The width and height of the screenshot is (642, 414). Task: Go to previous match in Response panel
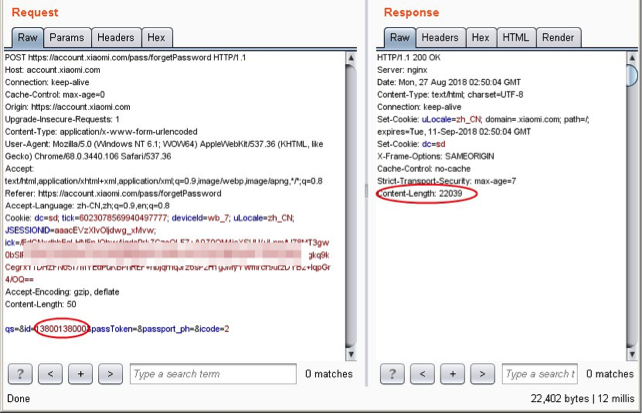(x=424, y=374)
